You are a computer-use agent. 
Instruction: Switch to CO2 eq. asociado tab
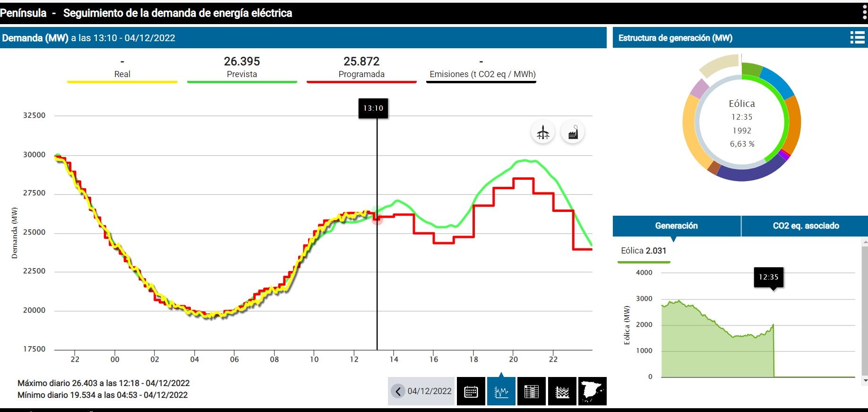pyautogui.click(x=806, y=226)
